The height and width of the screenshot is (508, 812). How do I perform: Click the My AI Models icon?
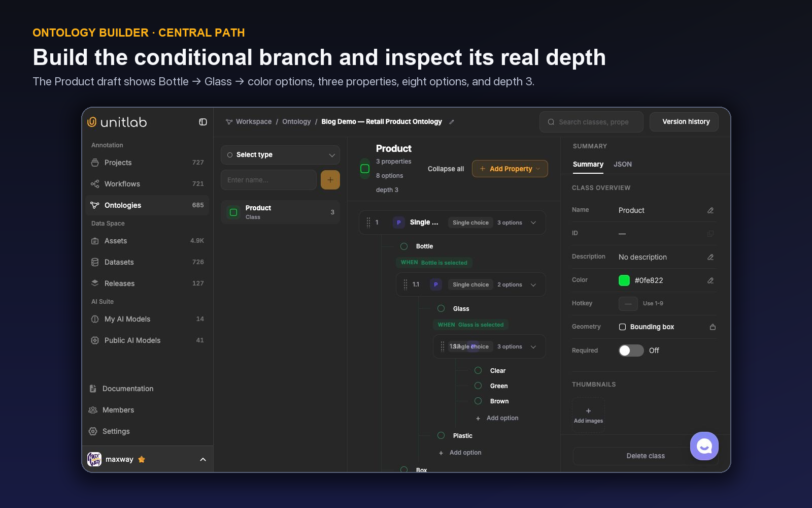tap(95, 319)
